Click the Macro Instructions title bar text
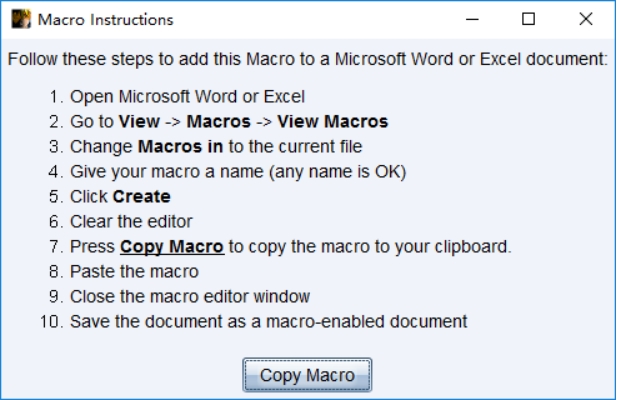 104,19
